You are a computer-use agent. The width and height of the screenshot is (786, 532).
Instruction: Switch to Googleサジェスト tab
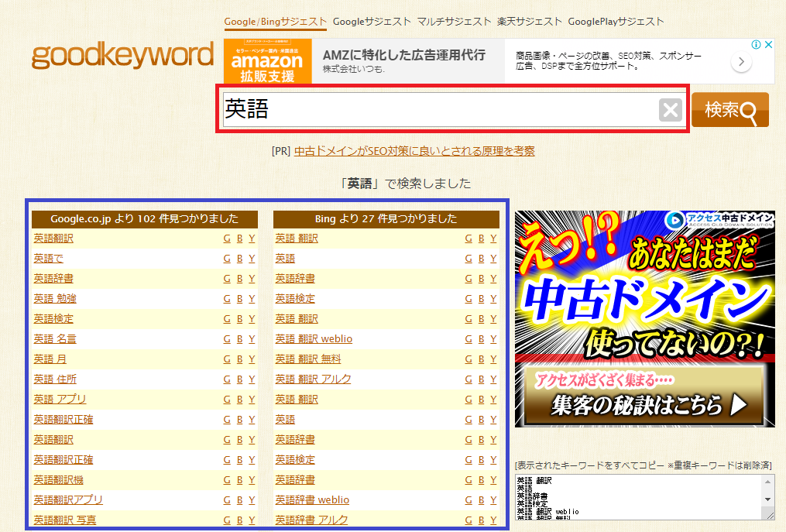click(372, 22)
